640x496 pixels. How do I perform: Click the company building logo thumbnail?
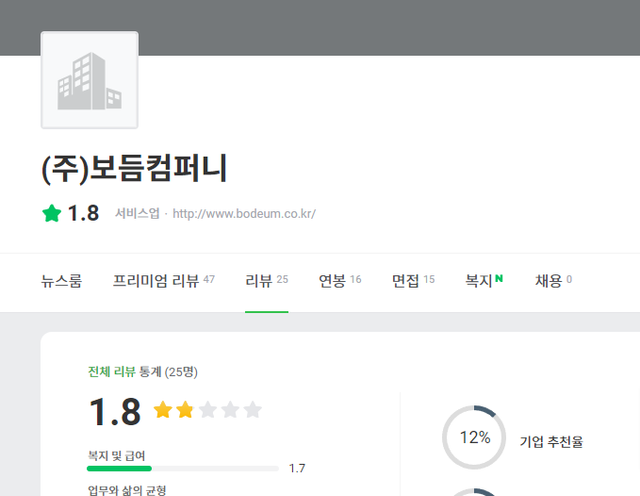click(x=89, y=80)
